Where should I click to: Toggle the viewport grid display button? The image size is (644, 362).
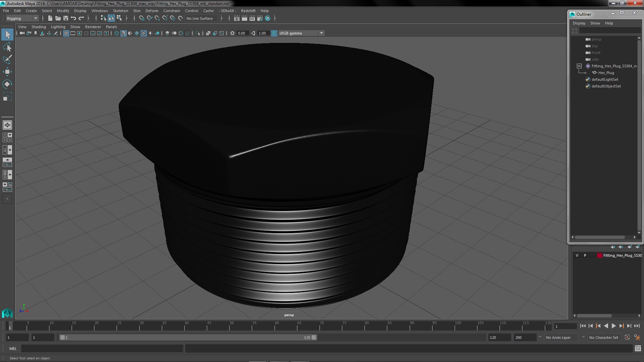66,33
